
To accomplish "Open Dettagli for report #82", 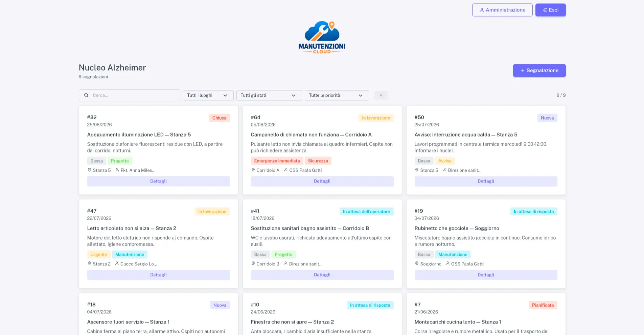I will (158, 181).
